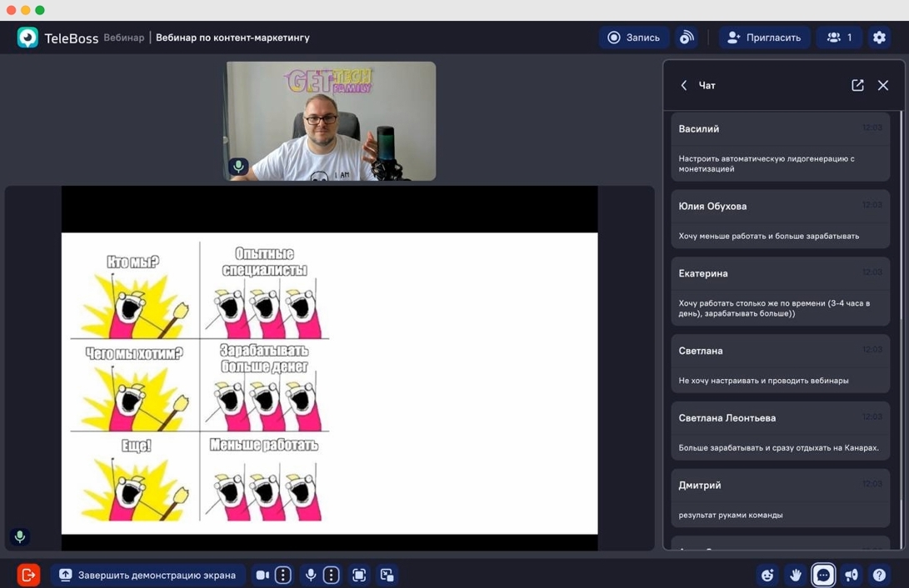Image resolution: width=909 pixels, height=588 pixels.
Task: Open the participants list showing 1
Action: [x=840, y=37]
